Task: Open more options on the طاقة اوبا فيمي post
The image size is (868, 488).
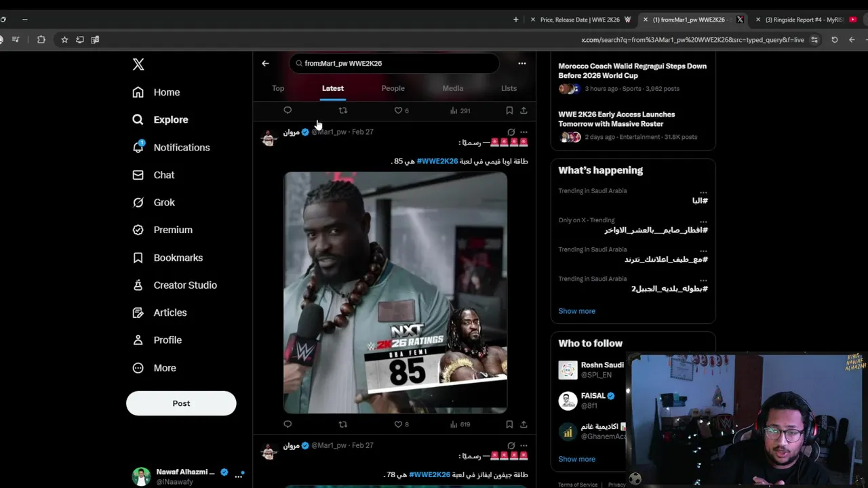Action: click(524, 132)
